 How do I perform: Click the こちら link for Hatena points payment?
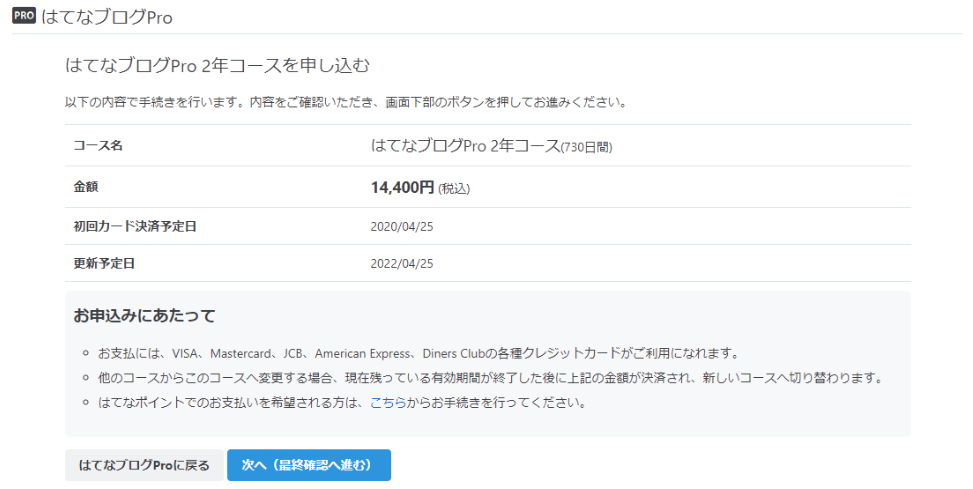coord(388,403)
